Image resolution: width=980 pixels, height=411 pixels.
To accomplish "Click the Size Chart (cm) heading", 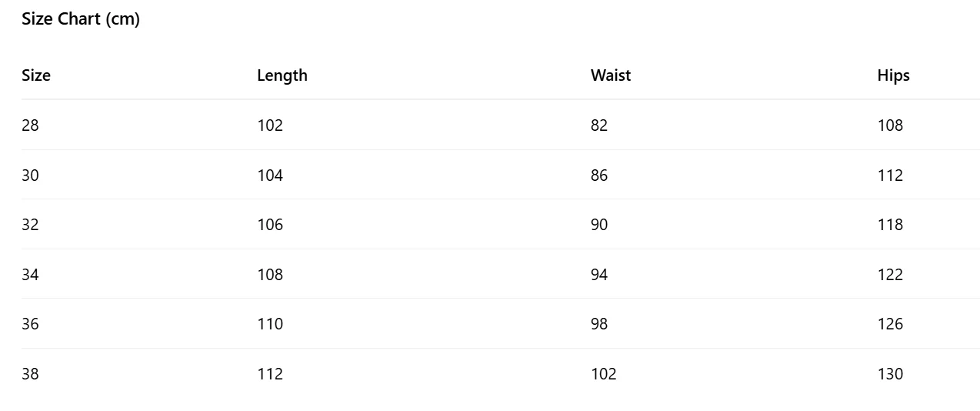I will pos(81,19).
